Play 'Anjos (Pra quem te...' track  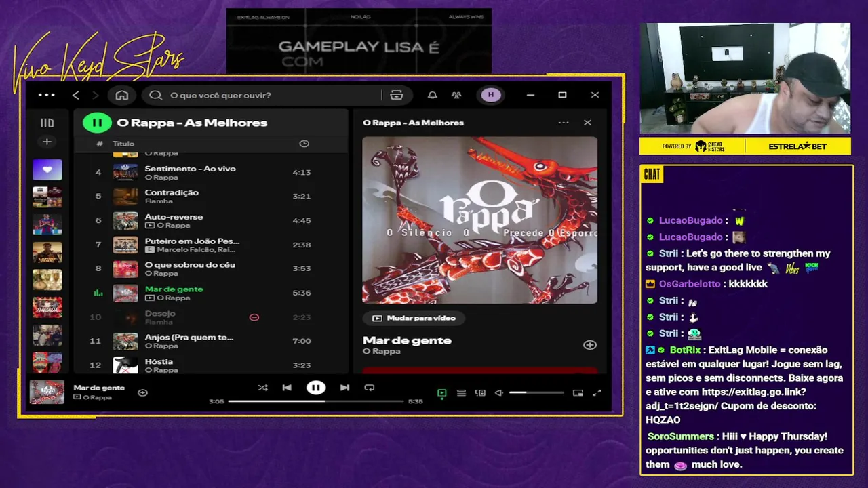(x=212, y=341)
